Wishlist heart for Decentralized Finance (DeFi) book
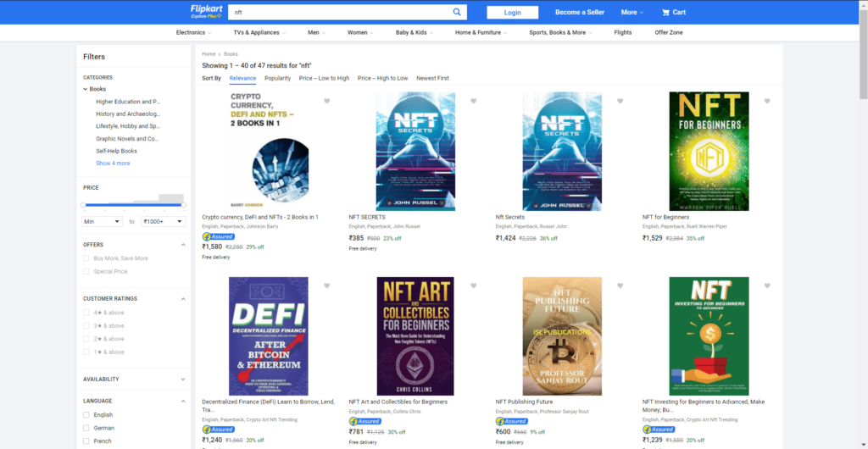868x449 pixels. [x=326, y=285]
